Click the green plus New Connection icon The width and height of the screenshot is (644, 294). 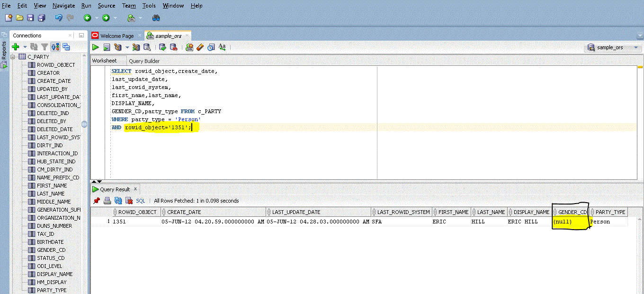pos(16,46)
